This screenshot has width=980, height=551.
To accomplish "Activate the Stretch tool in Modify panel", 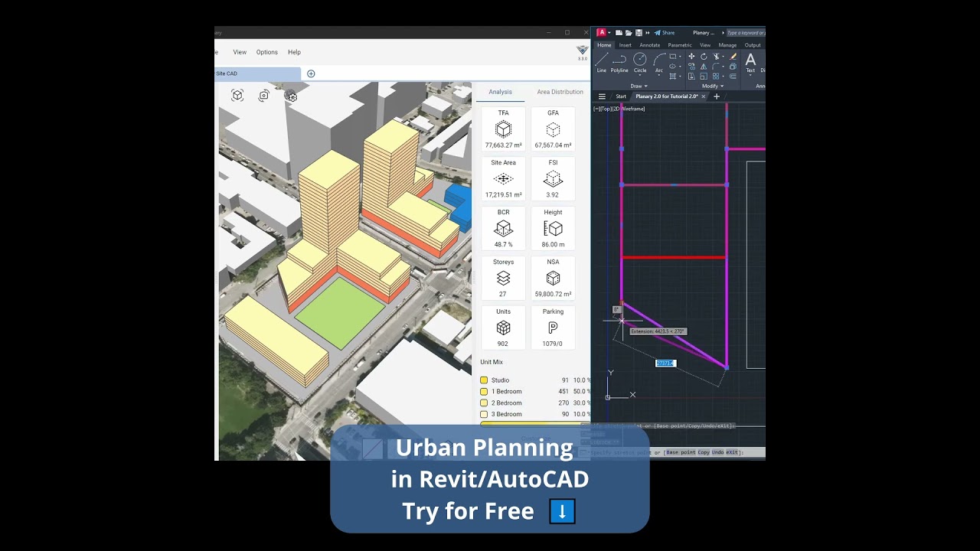I will click(691, 77).
